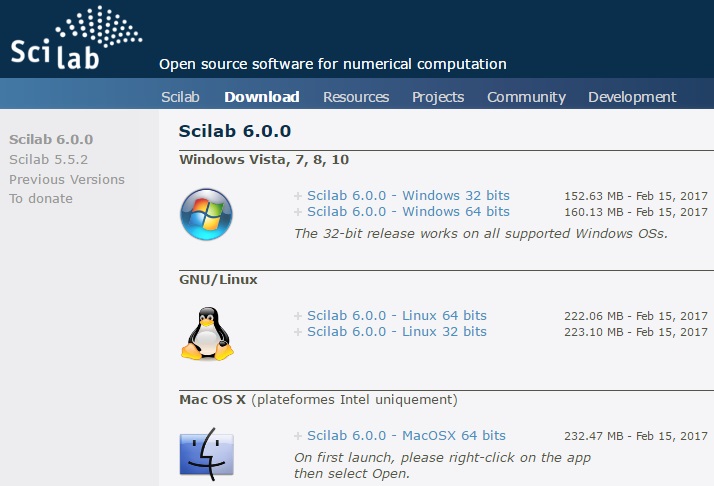The width and height of the screenshot is (714, 486).
Task: Click the Scilab logo in the header
Action: [76, 38]
